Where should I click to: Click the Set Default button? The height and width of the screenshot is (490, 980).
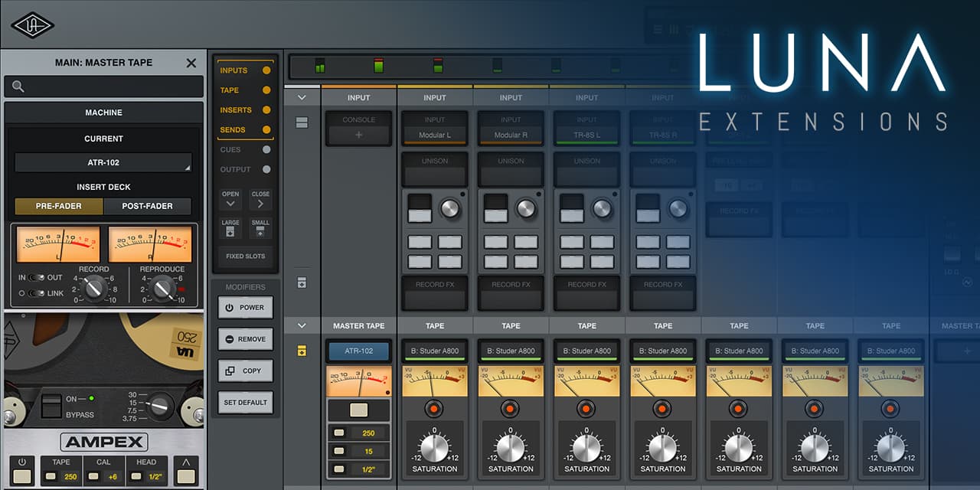point(245,403)
